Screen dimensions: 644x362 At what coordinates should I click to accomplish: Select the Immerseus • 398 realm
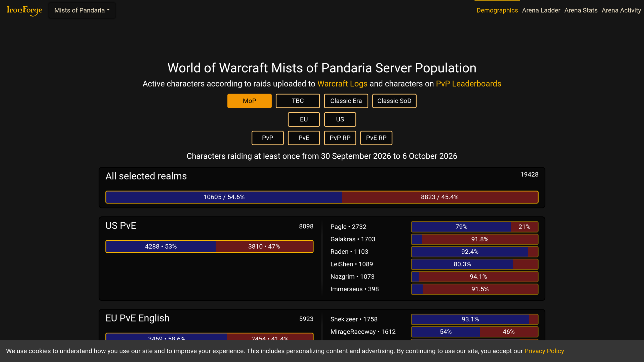[x=354, y=289]
